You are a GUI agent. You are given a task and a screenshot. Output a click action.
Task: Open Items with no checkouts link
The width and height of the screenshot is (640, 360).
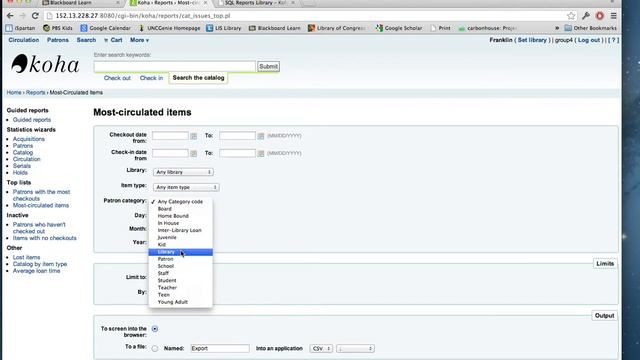coord(44,238)
